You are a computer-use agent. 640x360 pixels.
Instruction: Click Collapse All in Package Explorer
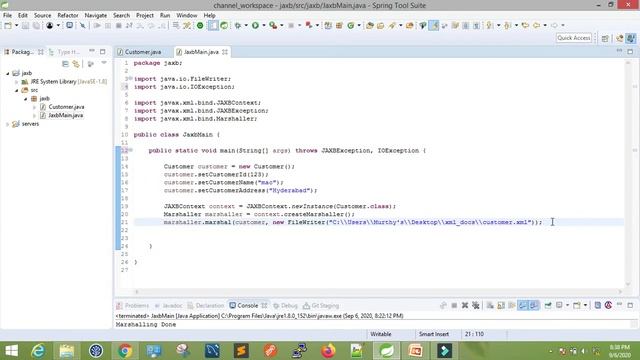[65, 64]
